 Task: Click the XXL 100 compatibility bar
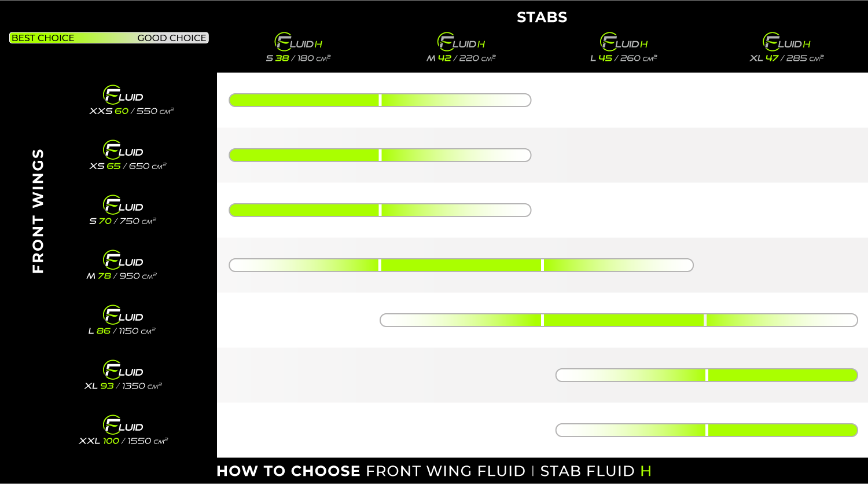[x=707, y=430]
